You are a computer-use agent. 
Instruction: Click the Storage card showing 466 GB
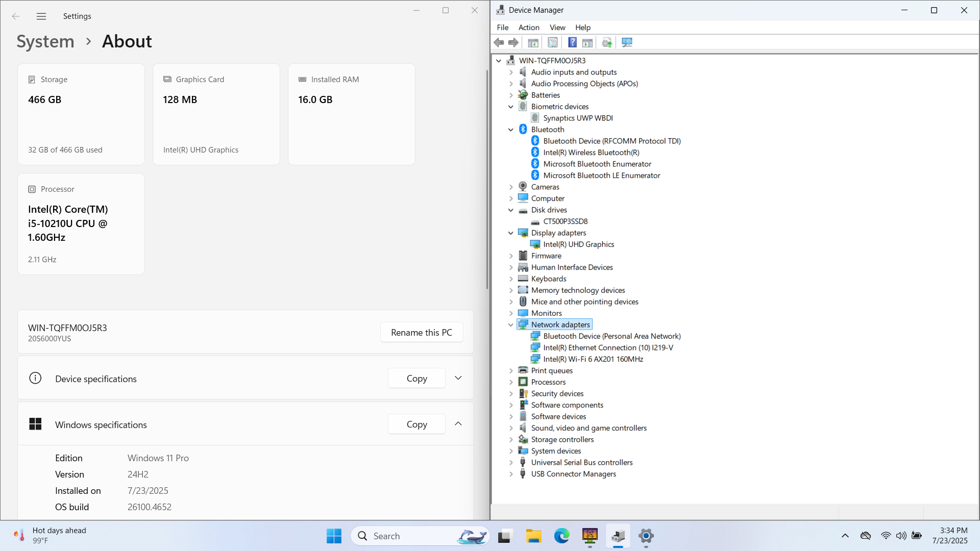coord(81,114)
